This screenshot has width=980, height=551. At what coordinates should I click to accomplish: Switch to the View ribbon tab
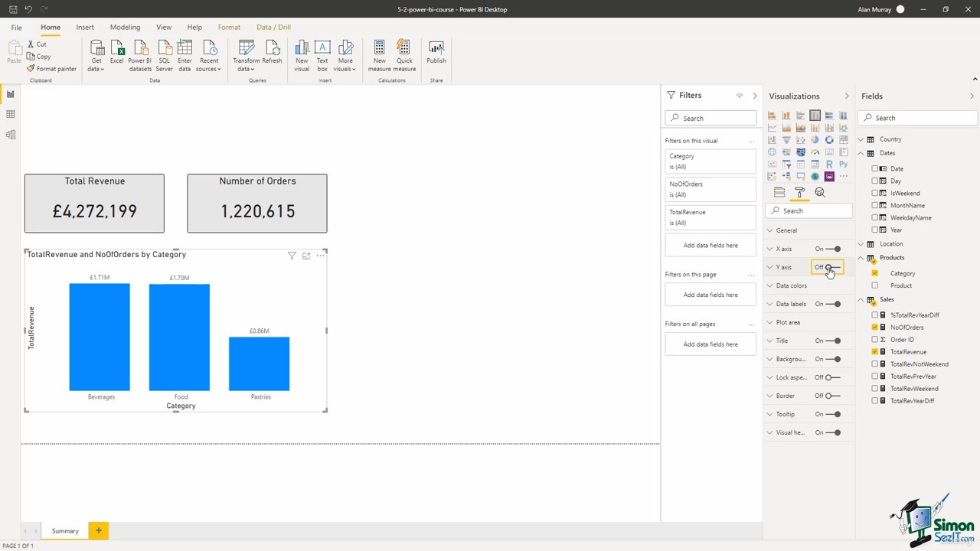(164, 28)
